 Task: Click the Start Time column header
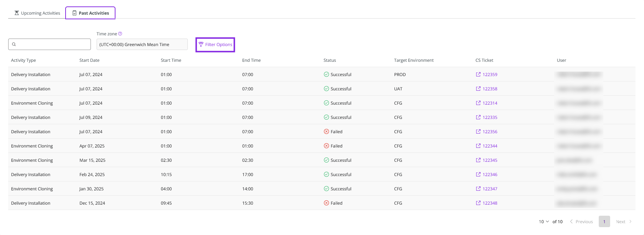point(171,60)
